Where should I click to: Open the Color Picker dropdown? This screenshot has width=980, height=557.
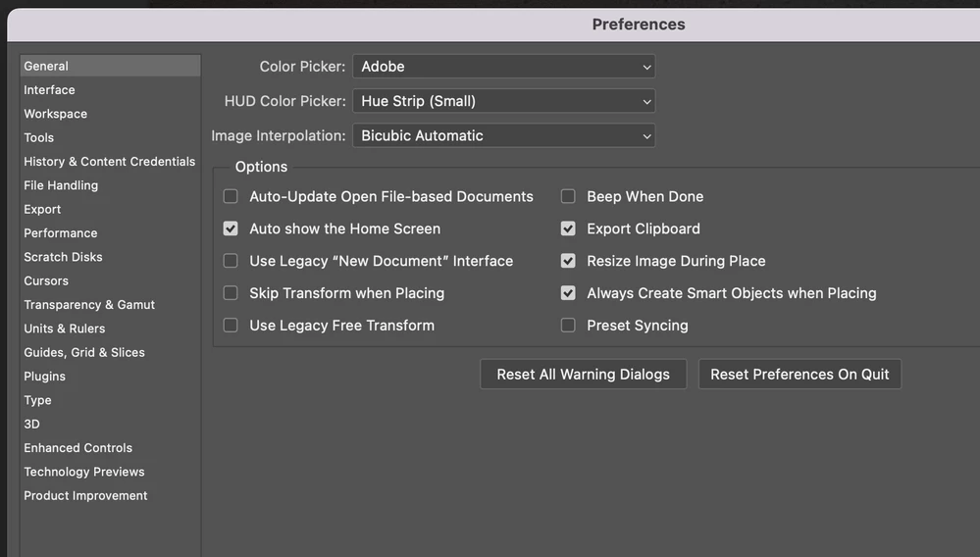pyautogui.click(x=504, y=66)
